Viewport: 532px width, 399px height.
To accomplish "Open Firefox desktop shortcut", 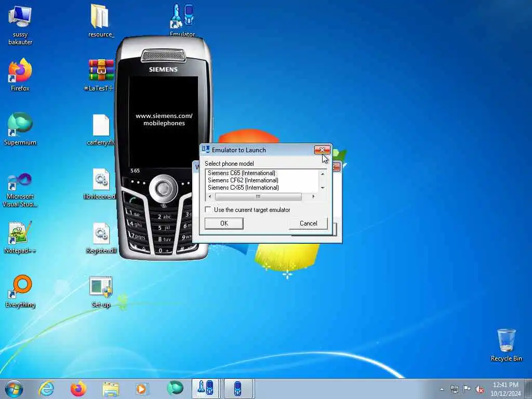I will (x=20, y=75).
